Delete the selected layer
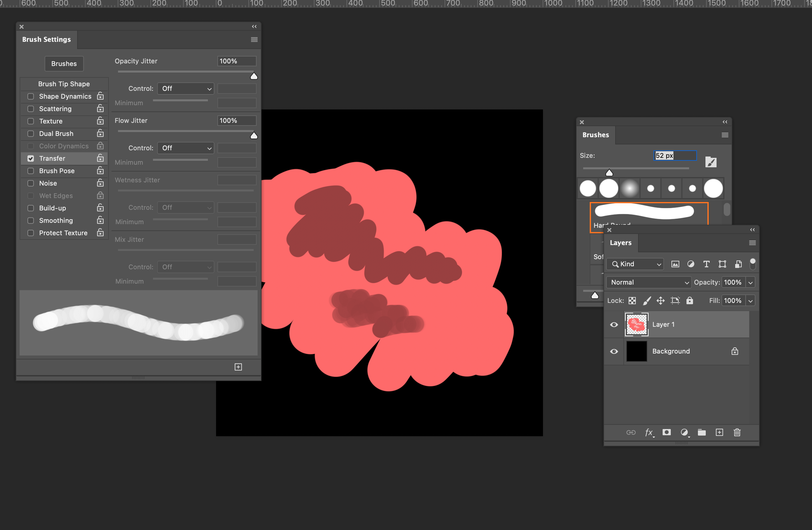The image size is (812, 530). (737, 432)
